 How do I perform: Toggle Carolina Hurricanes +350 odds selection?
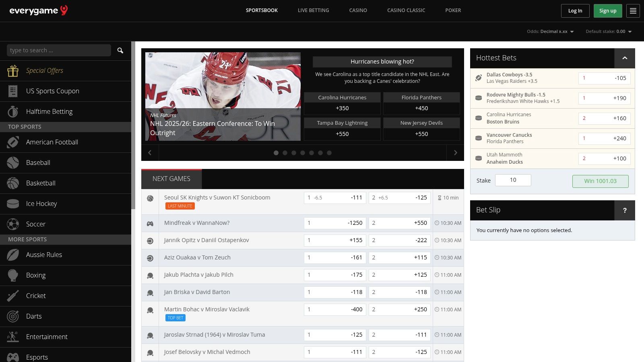[x=342, y=108]
